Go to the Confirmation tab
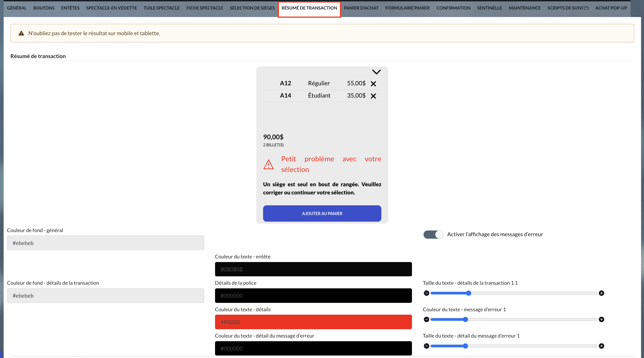The image size is (644, 358). pyautogui.click(x=453, y=8)
